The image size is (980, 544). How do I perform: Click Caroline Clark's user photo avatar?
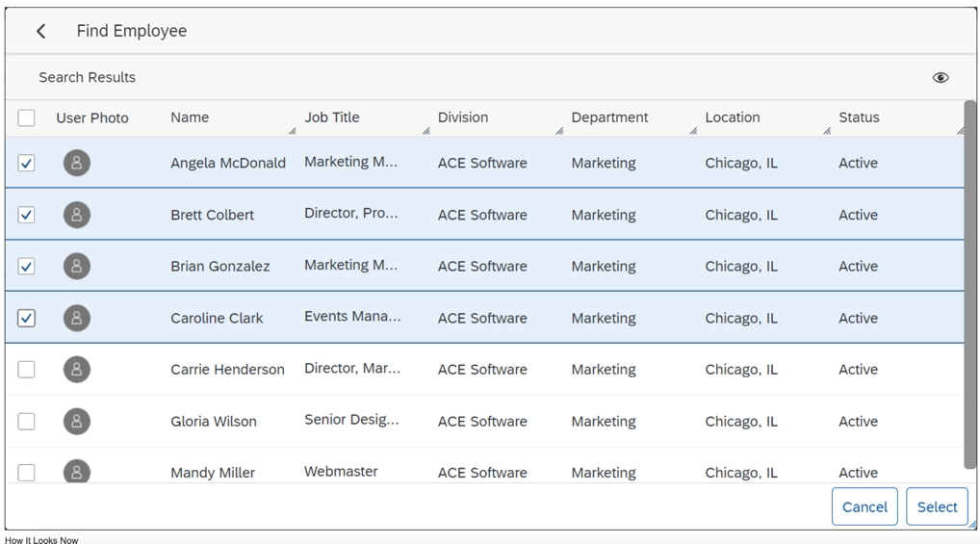click(77, 318)
